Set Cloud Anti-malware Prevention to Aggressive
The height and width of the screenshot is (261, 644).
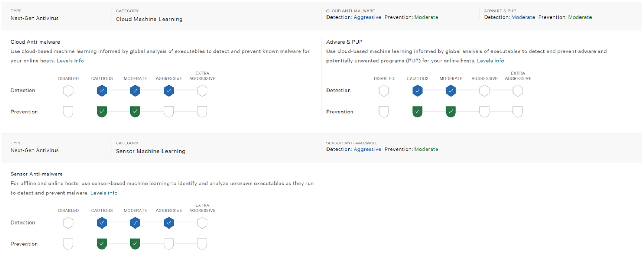[169, 112]
